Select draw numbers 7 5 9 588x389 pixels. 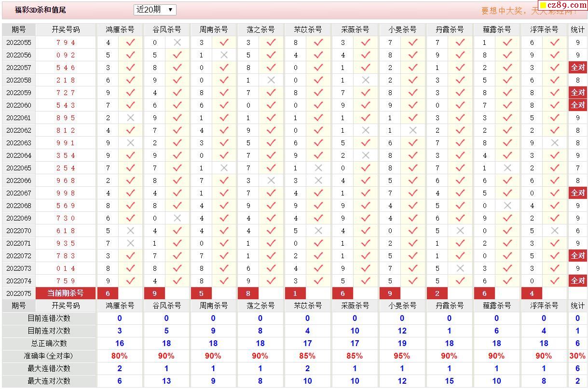pos(66,281)
